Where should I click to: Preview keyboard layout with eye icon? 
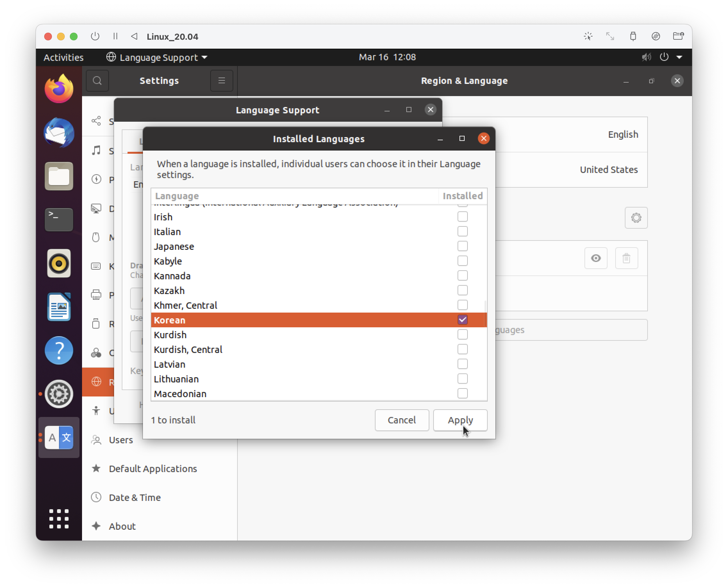[595, 258]
